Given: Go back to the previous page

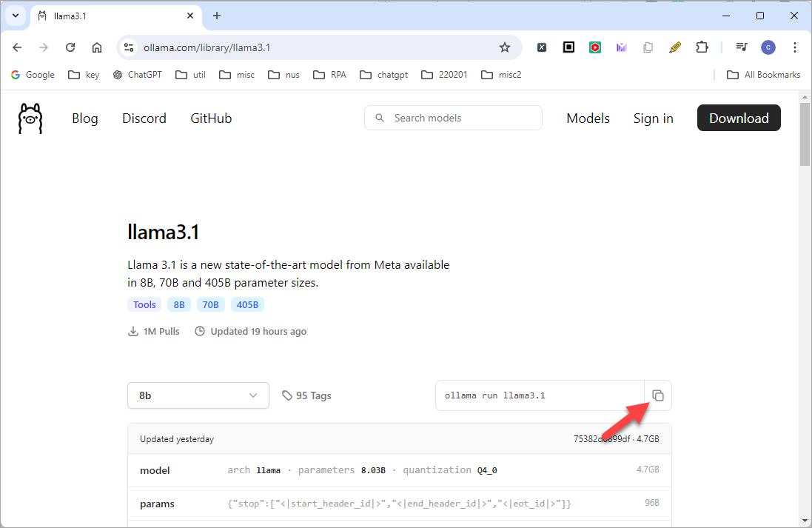Looking at the screenshot, I should coord(17,47).
